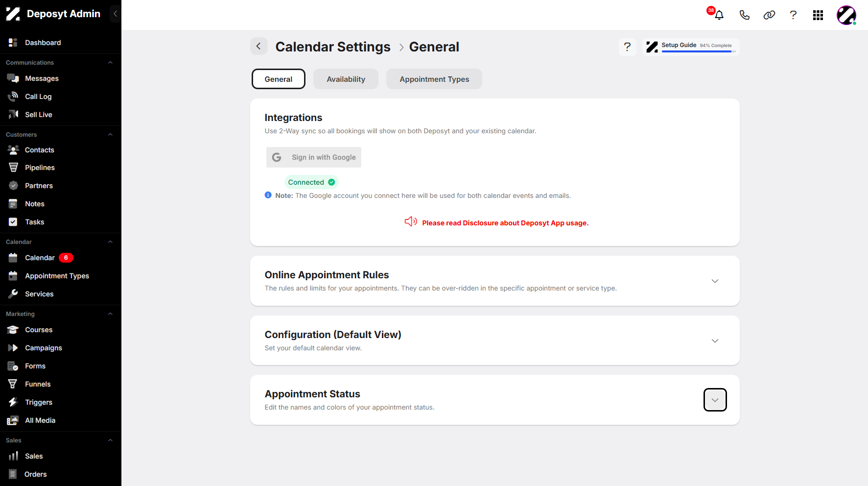The image size is (868, 486).
Task: Switch to the Availability tab
Action: [346, 79]
